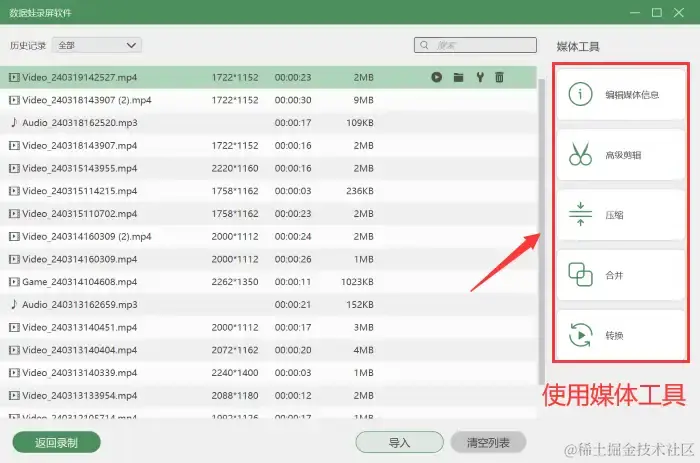700x463 pixels.
Task: Click the 2088*1180 resolution cell
Action: pyautogui.click(x=235, y=396)
